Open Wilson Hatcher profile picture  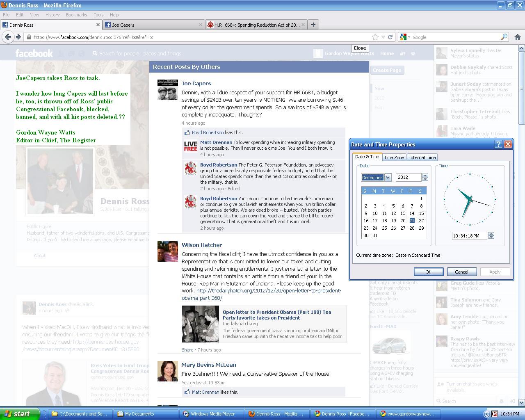[x=168, y=251]
